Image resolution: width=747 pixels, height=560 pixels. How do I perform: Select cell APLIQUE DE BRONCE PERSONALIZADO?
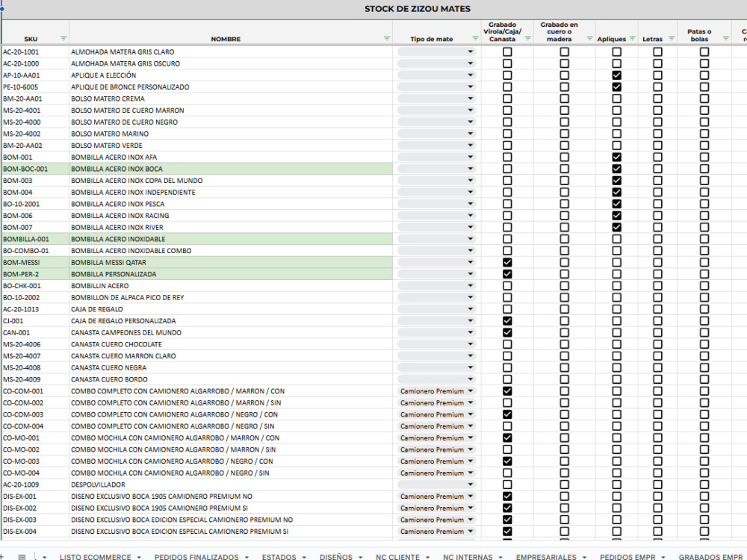(231, 87)
